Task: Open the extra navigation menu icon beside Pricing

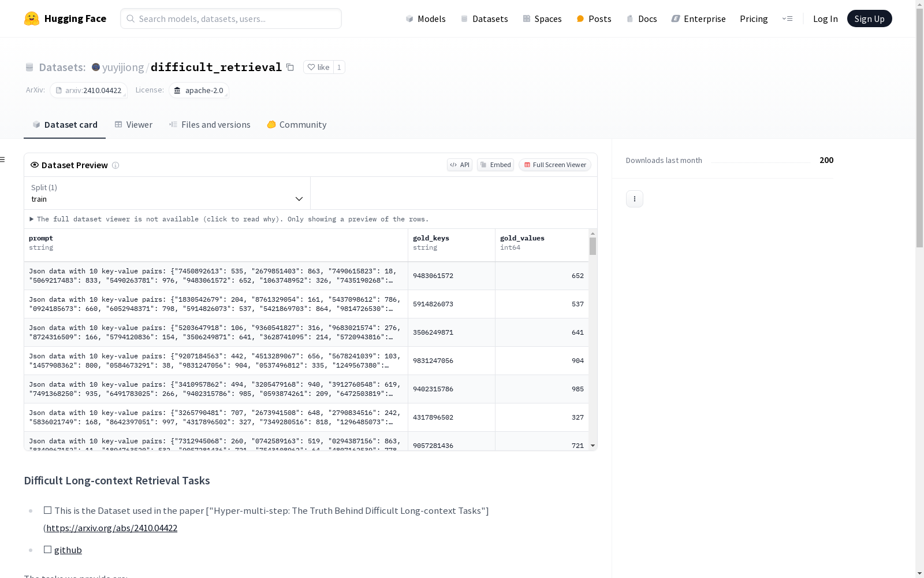Action: (787, 18)
